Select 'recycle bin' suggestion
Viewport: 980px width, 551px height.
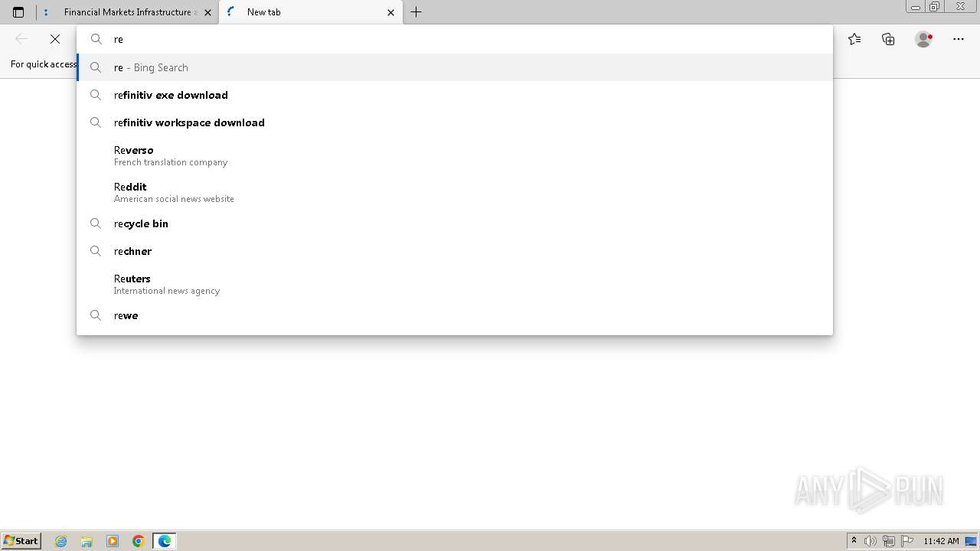coord(455,223)
